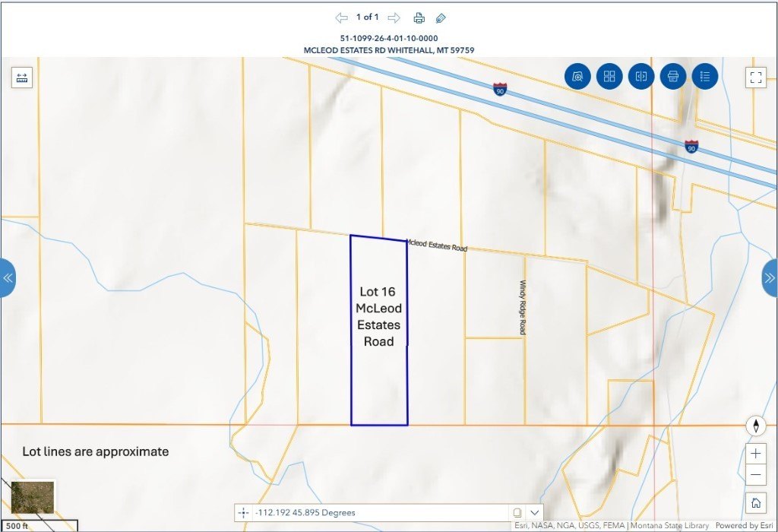This screenshot has height=532, width=778.
Task: Click the zoom-to-parcel search map icon
Action: pos(577,76)
